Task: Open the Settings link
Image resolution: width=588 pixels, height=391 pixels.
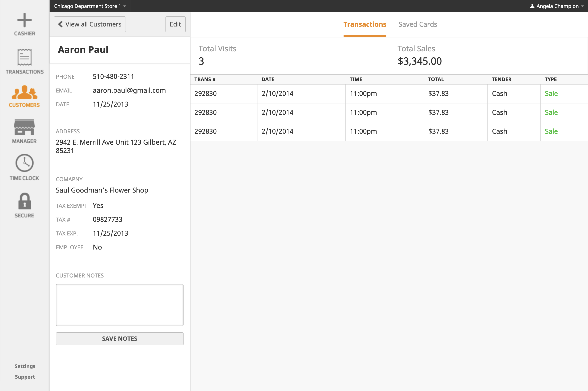Action: [25, 366]
